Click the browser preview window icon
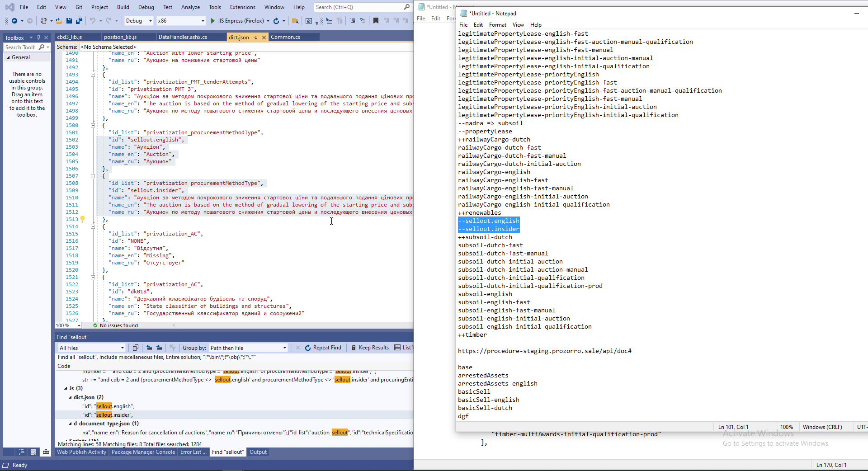The image size is (868, 471). tap(309, 21)
